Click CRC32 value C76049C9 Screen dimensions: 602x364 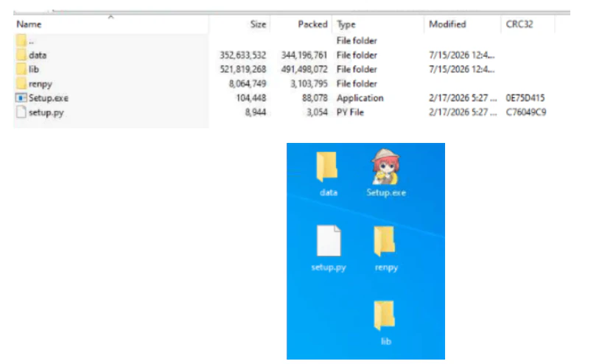tap(525, 112)
